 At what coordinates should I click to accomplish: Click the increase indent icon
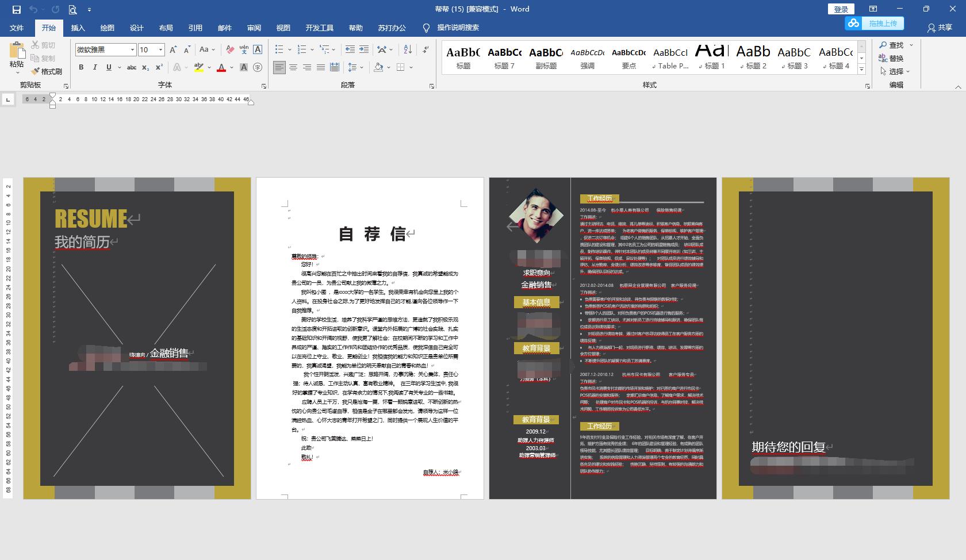pyautogui.click(x=364, y=49)
